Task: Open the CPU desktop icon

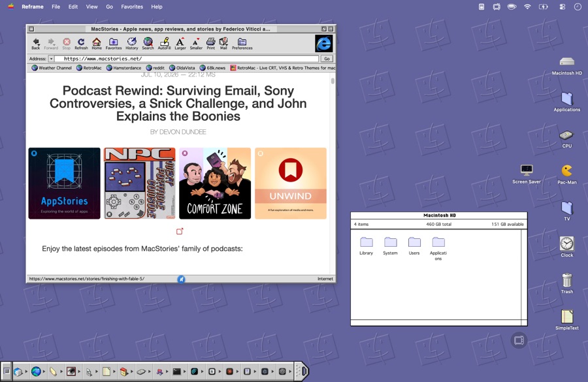Action: [x=566, y=138]
